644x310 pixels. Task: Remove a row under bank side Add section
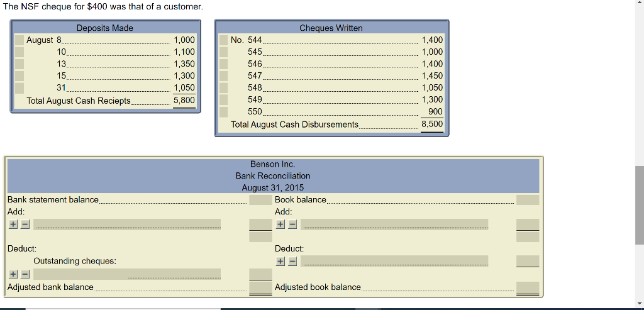[25, 224]
